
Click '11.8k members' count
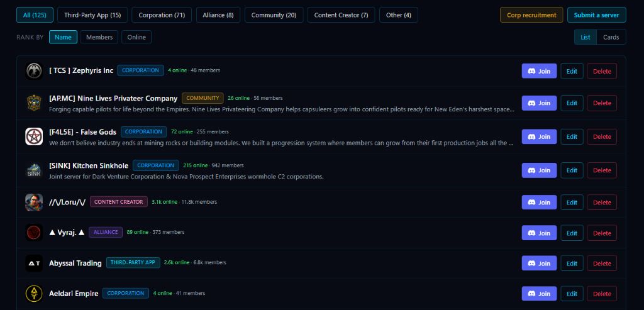[199, 202]
